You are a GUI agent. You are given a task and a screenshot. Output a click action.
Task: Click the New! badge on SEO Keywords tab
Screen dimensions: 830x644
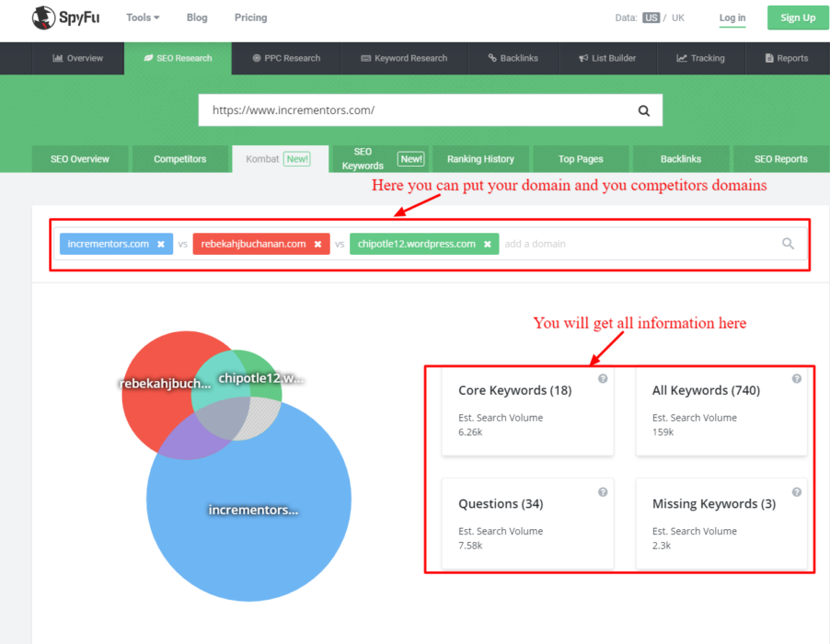(x=411, y=159)
